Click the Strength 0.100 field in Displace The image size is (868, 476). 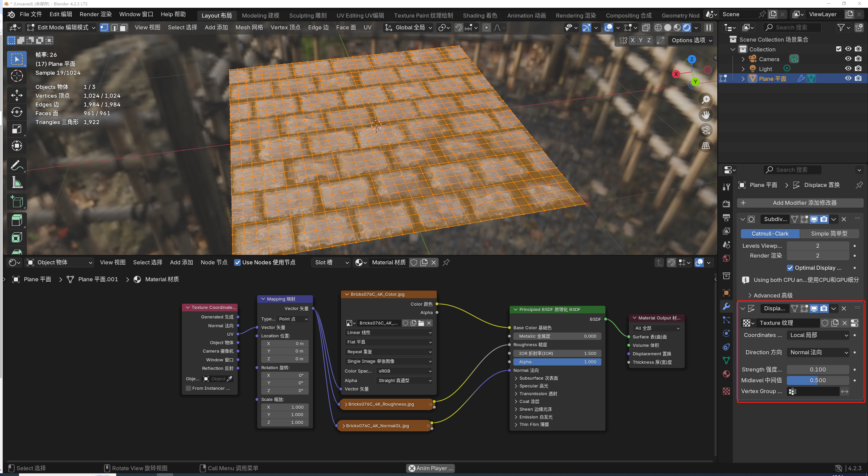coord(818,370)
